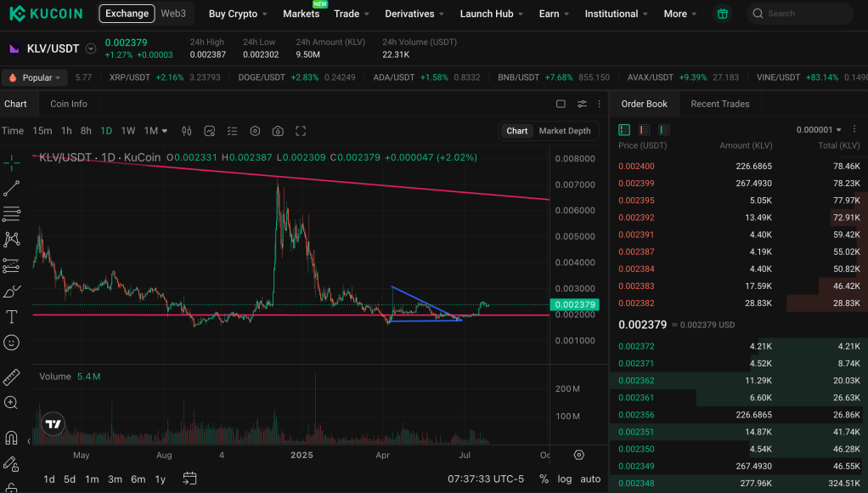Switch the view to Market Depth
868x493 pixels.
click(x=564, y=131)
